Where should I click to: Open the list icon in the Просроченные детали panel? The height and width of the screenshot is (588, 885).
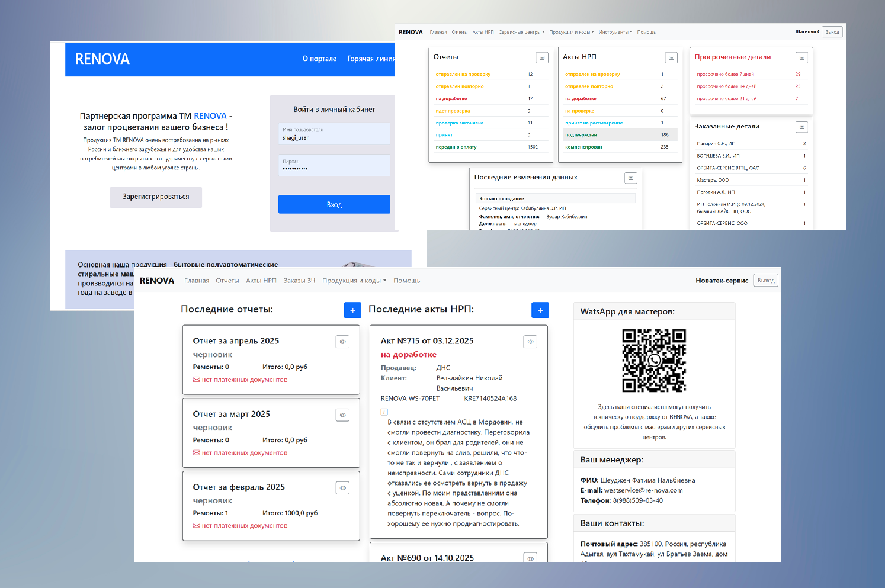point(802,57)
